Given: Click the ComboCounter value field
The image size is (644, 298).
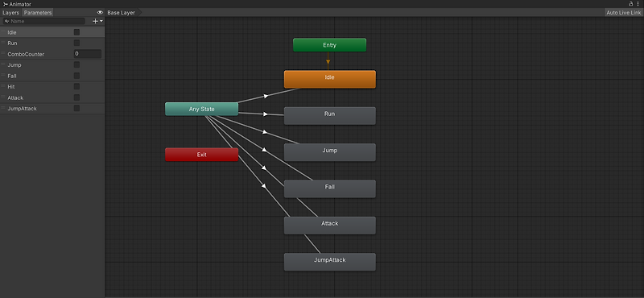Looking at the screenshot, I should (88, 54).
